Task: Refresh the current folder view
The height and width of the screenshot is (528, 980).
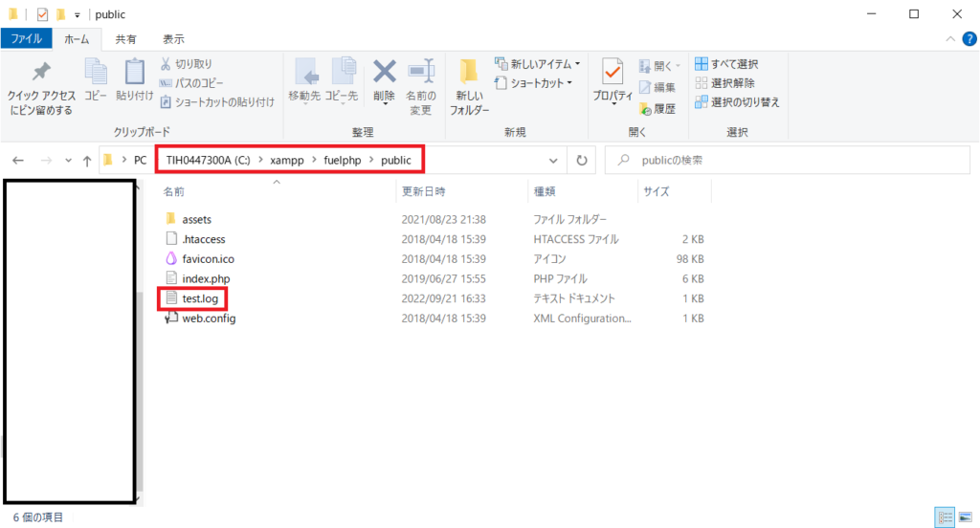Action: [x=582, y=161]
